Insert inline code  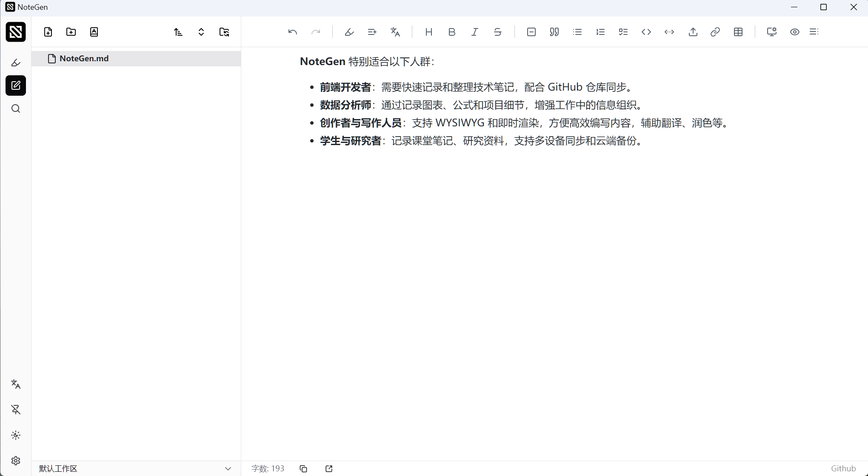coord(669,32)
